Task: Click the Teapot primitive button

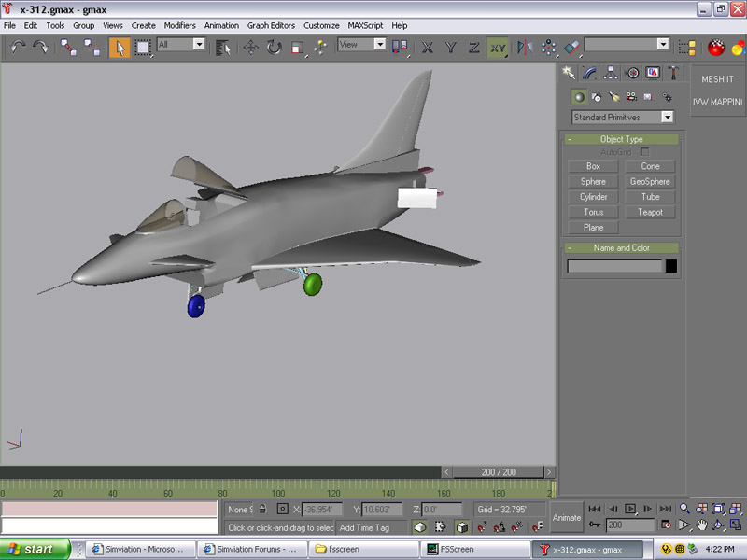Action: (650, 212)
